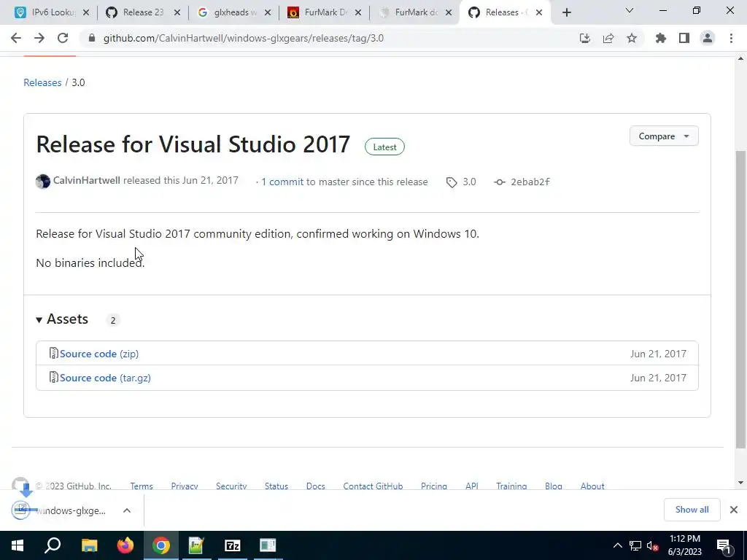Close the glxheads Google tab

pos(268,12)
